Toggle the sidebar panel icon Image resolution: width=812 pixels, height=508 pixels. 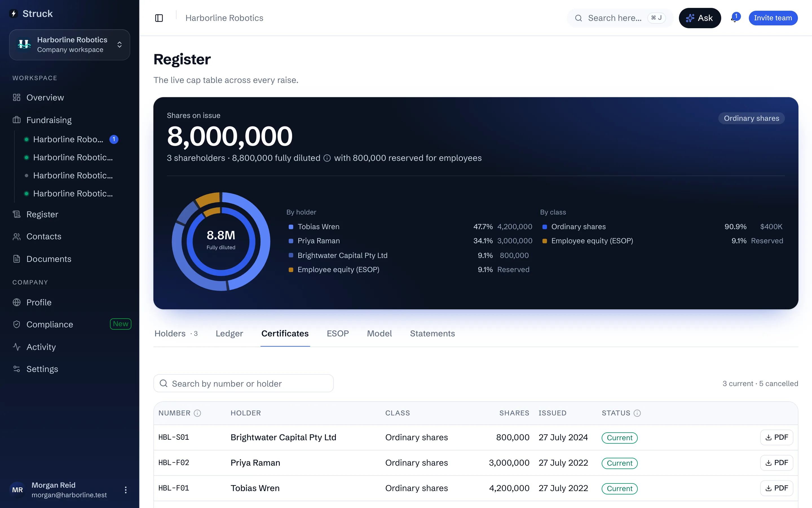[x=159, y=18]
